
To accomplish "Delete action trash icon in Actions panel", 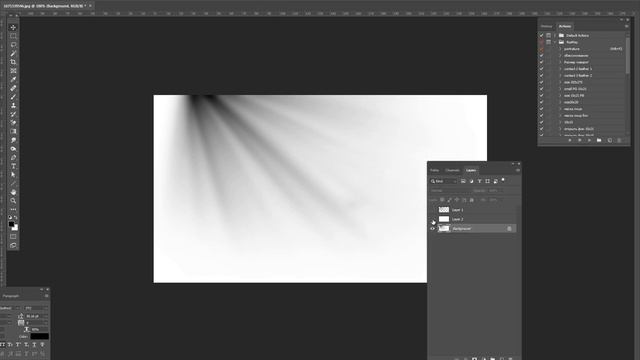I will [x=619, y=140].
